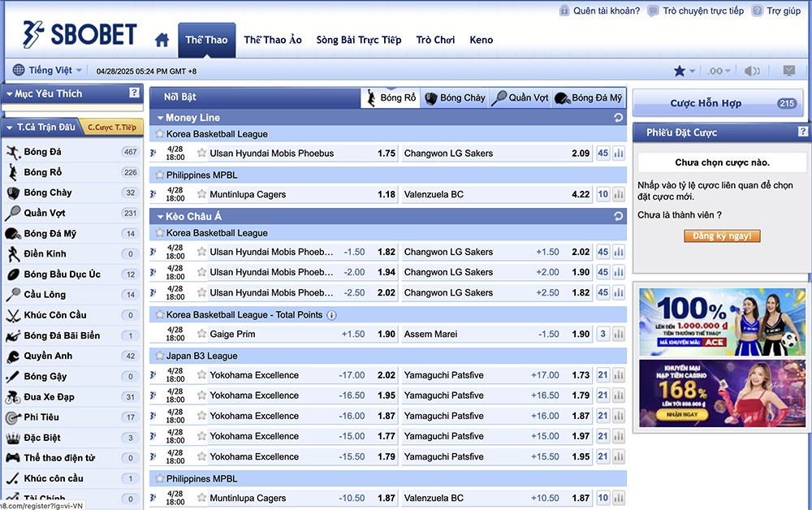
Task: Click Đăng ký ngay! button
Action: click(722, 236)
